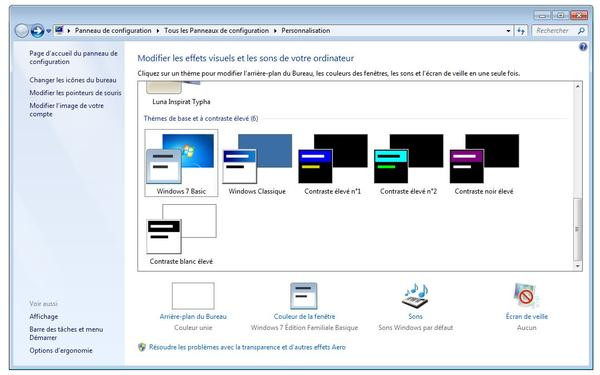
Task: Open the recent pages dropdown arrow
Action: (x=49, y=31)
